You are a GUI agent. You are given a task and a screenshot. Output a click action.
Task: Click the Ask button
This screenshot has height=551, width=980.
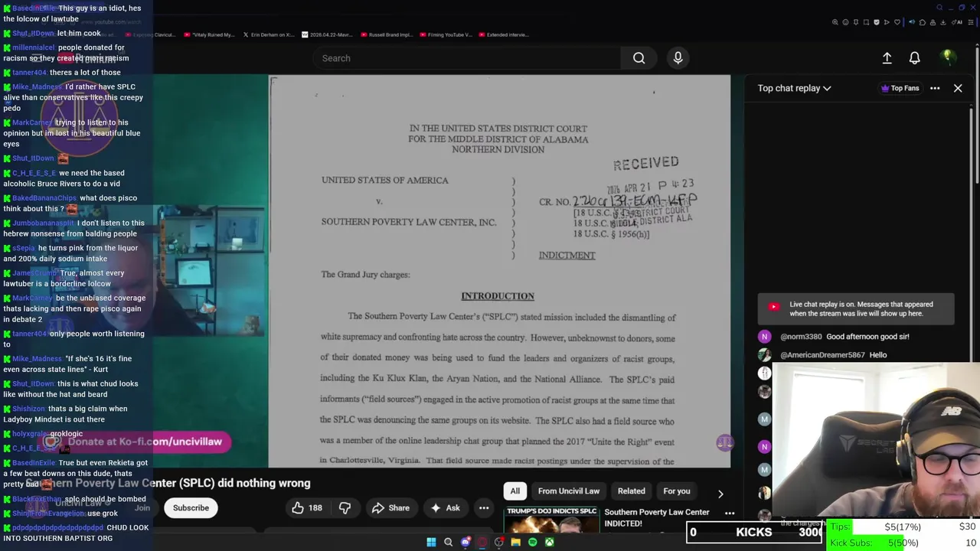[x=445, y=508]
